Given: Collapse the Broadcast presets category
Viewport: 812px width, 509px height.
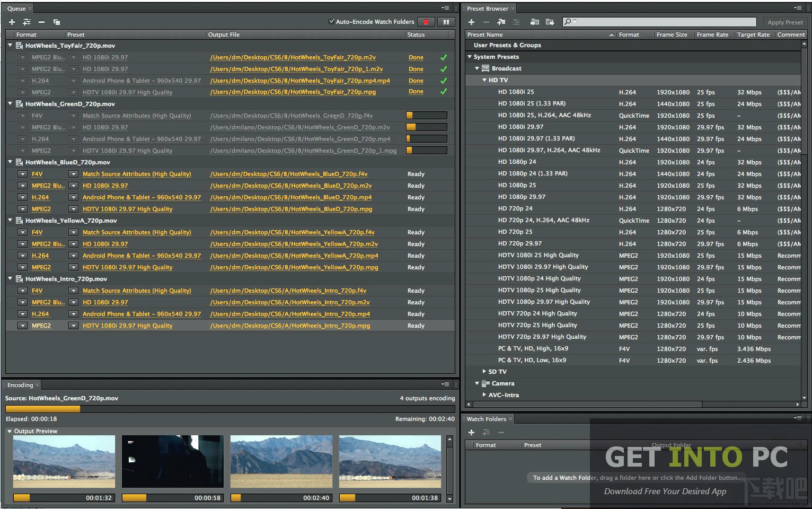Looking at the screenshot, I should pos(476,68).
